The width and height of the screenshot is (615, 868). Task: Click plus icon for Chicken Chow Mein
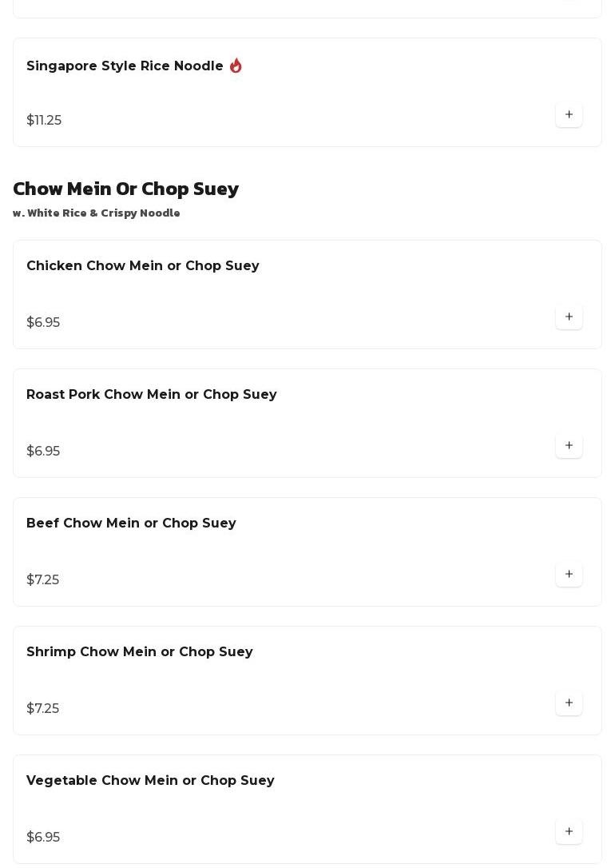click(x=569, y=317)
